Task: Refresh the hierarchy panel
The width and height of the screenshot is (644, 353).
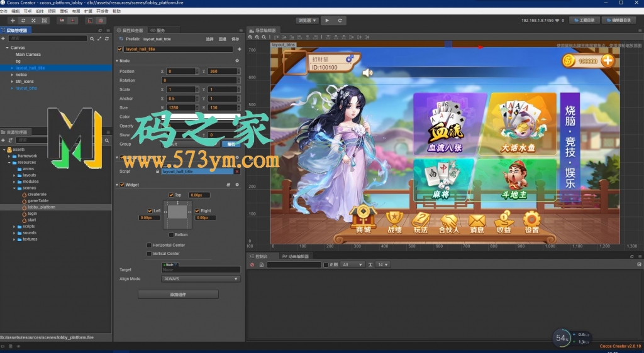Action: (107, 38)
